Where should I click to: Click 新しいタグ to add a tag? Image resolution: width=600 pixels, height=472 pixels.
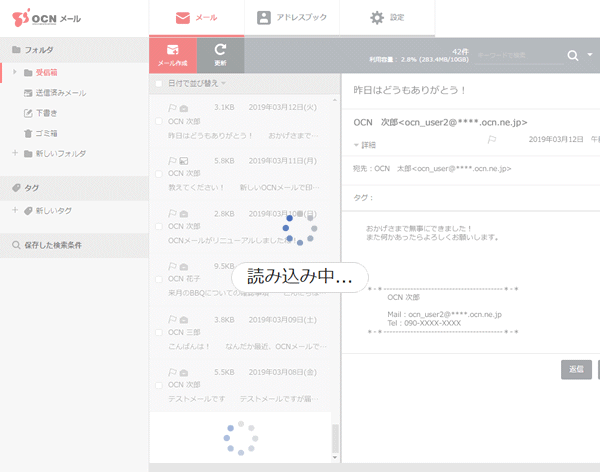tap(54, 211)
